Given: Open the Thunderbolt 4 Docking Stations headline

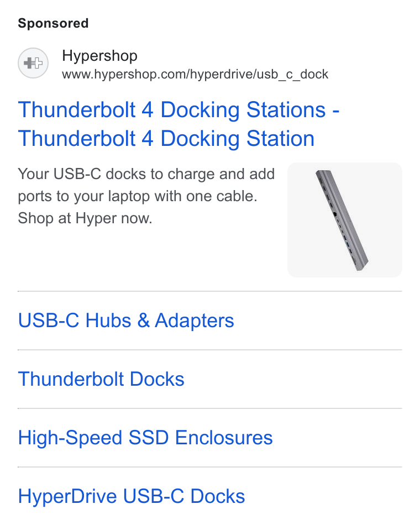Looking at the screenshot, I should [x=179, y=110].
